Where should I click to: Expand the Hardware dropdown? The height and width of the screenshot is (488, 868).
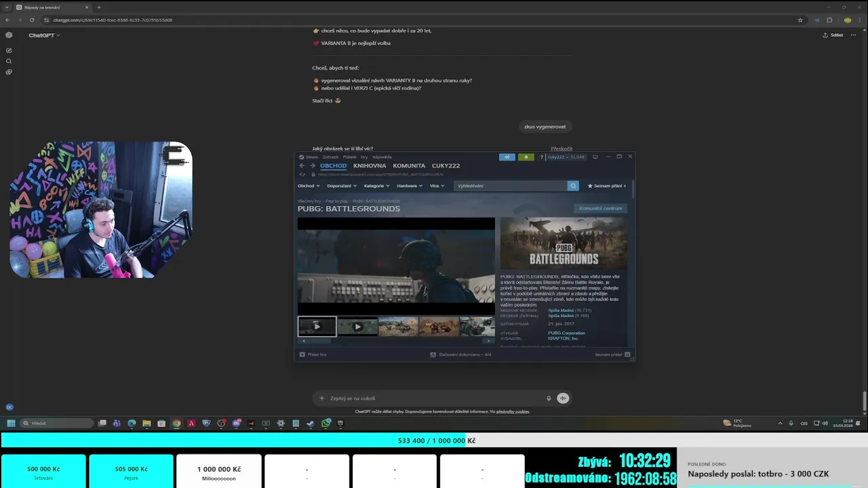pos(410,186)
